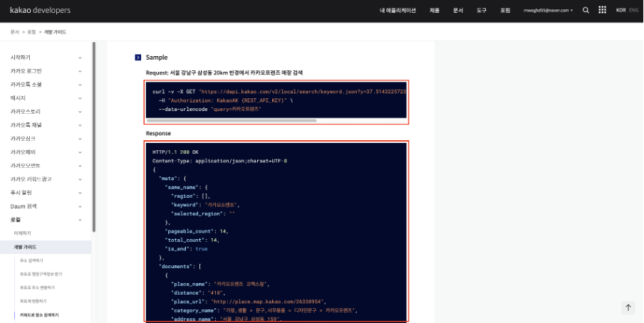Expand the 시작하기 chevron in sidebar
Image resolution: width=644 pixels, height=323 pixels.
tap(80, 58)
